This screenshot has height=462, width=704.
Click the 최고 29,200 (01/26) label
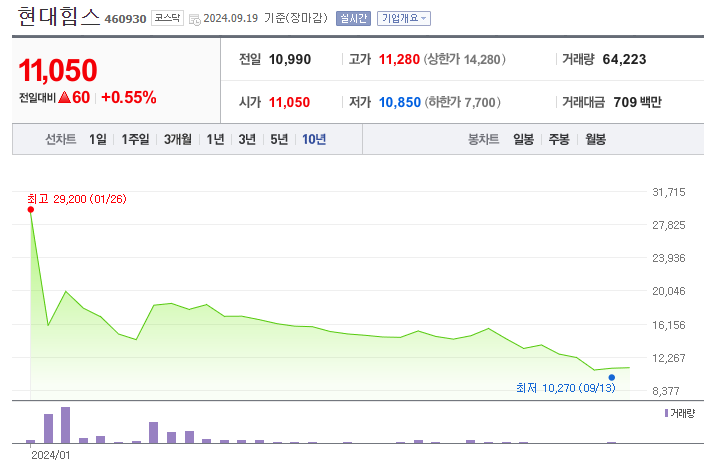[x=77, y=199]
